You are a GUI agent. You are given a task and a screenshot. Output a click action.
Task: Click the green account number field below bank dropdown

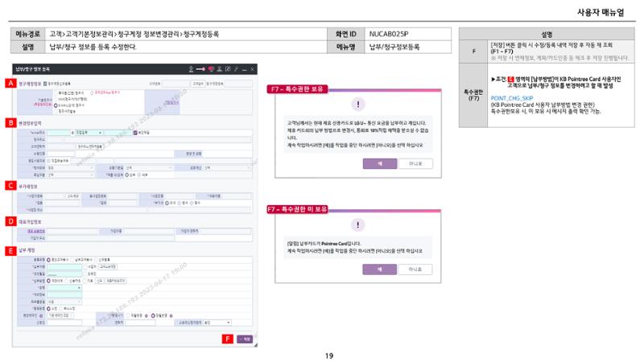(64, 294)
